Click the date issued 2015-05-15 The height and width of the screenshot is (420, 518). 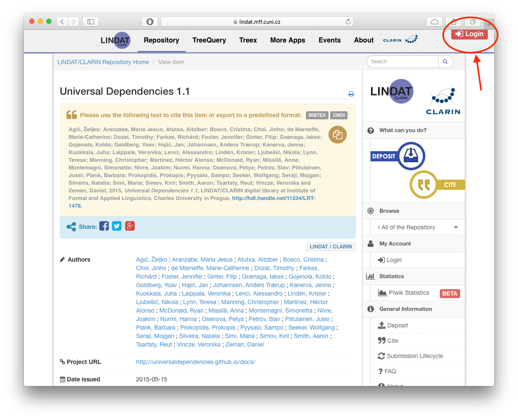point(152,379)
